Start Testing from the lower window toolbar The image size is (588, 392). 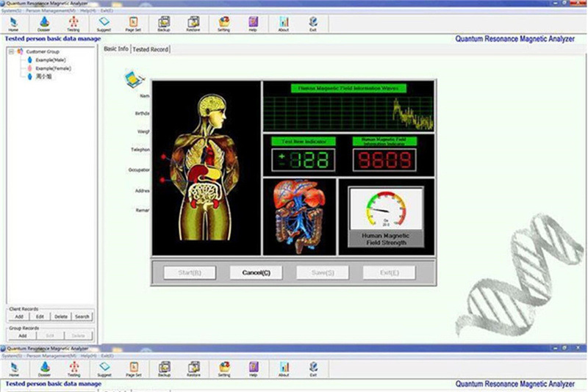point(74,369)
